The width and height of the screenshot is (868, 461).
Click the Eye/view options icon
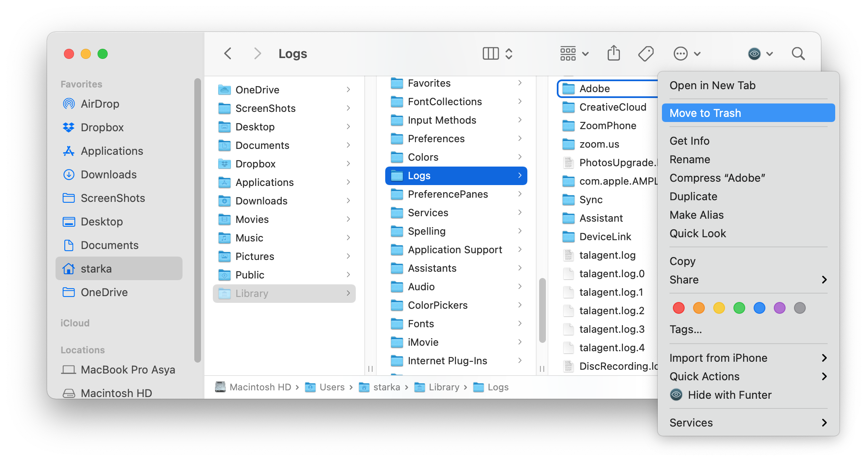[x=754, y=54]
